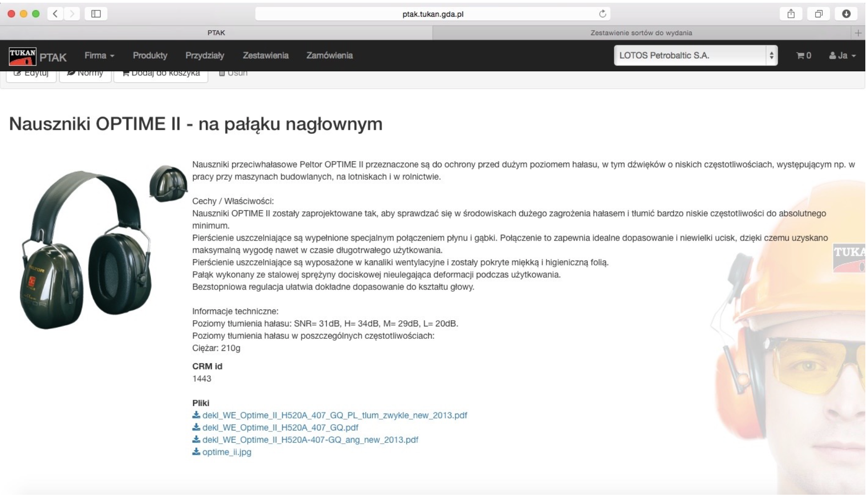This screenshot has height=498, width=868.
Task: Click the Cechy / Właściwości: line
Action: click(x=233, y=201)
